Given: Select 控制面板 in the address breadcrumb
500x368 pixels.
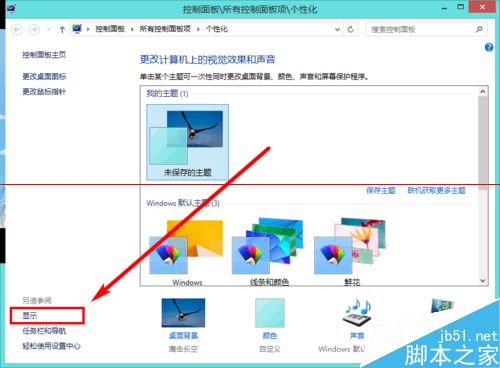Looking at the screenshot, I should click(110, 29).
